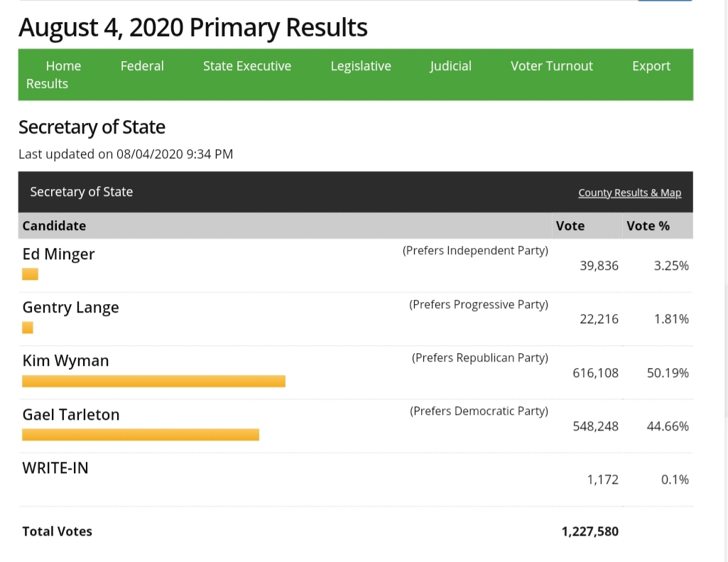728x562 pixels.
Task: Click the Secretary of State table title
Action: tap(82, 192)
